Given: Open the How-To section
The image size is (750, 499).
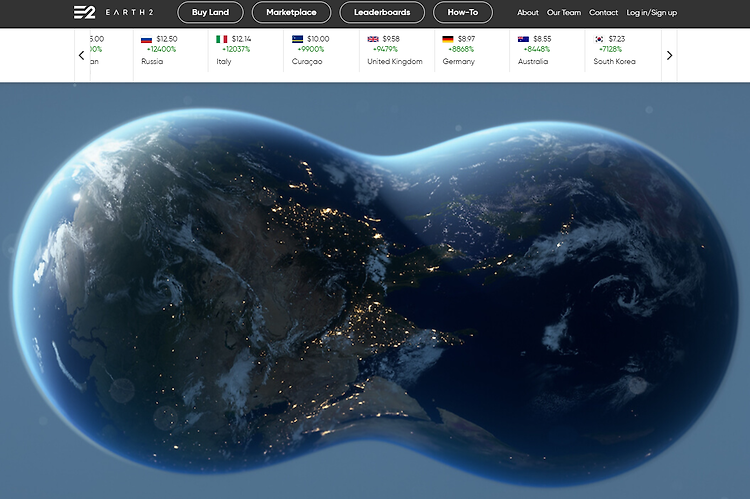Looking at the screenshot, I should tap(463, 12).
